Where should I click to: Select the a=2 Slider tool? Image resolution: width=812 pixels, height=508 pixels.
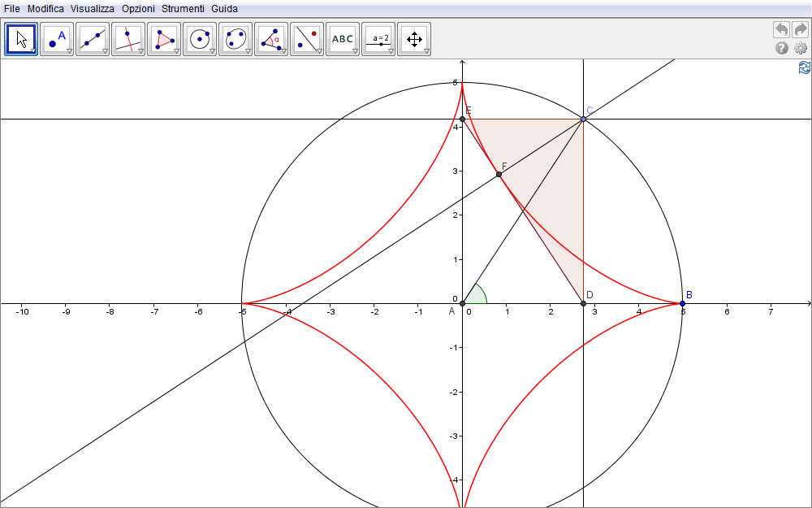(378, 38)
